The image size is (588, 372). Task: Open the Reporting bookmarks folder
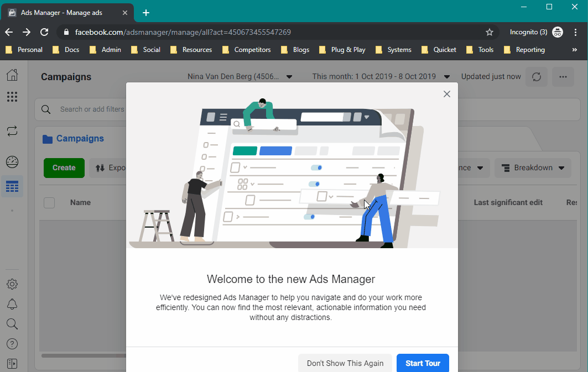point(524,50)
